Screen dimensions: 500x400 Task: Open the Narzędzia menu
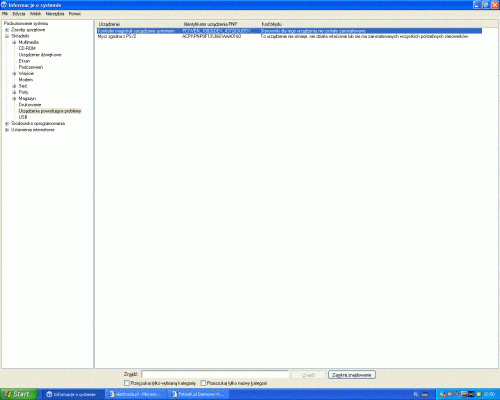55,14
